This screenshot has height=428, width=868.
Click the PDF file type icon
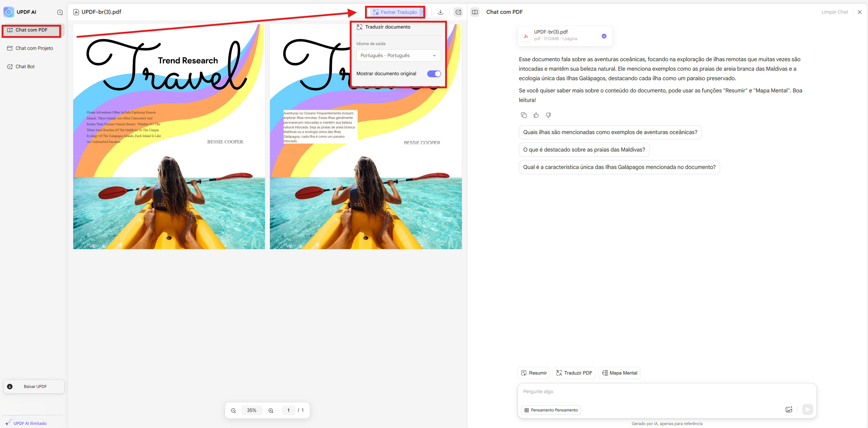[526, 36]
